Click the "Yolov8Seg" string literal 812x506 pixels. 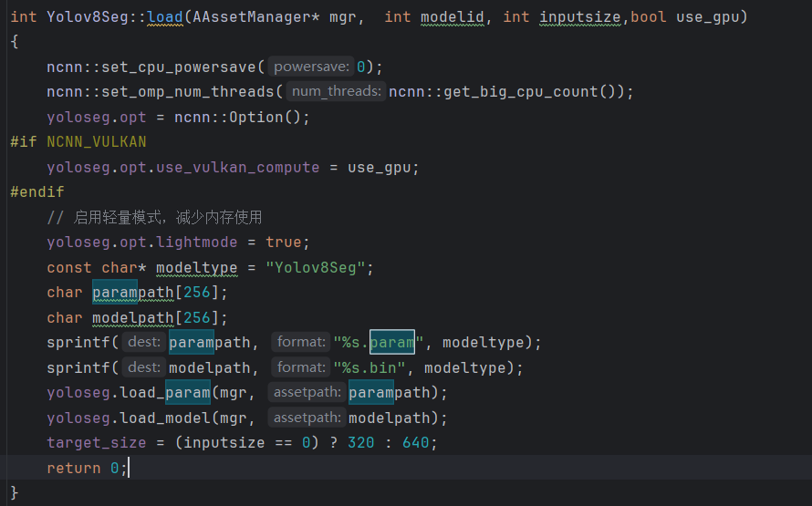316,267
